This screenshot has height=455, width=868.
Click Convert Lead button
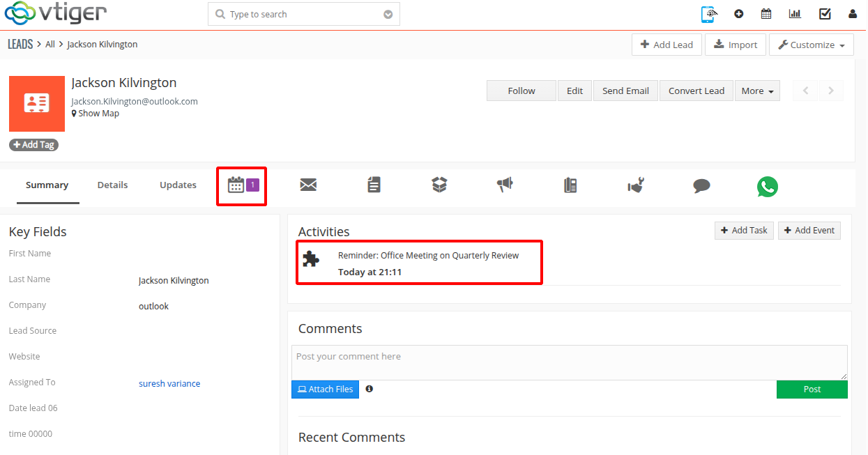pyautogui.click(x=696, y=91)
